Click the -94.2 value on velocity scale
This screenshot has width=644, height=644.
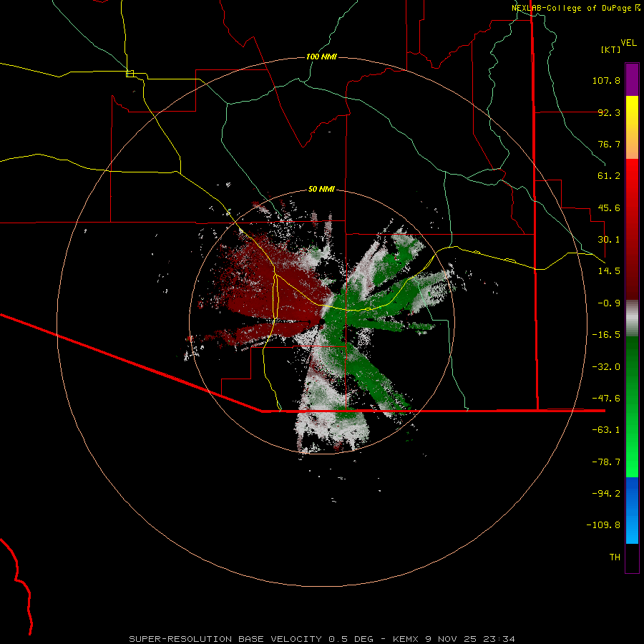tap(606, 494)
